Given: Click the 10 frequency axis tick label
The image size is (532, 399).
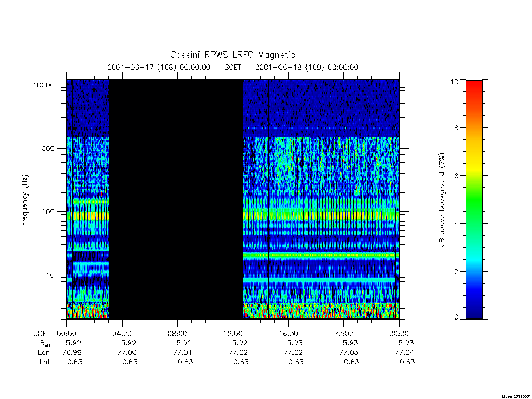Looking at the screenshot, I should (50, 275).
